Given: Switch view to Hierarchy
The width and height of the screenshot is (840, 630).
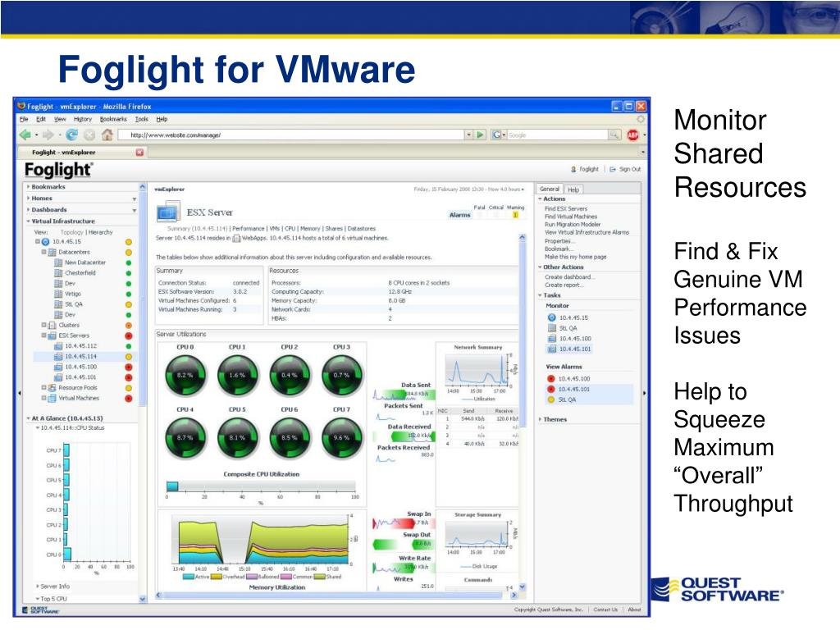Looking at the screenshot, I should (x=101, y=232).
